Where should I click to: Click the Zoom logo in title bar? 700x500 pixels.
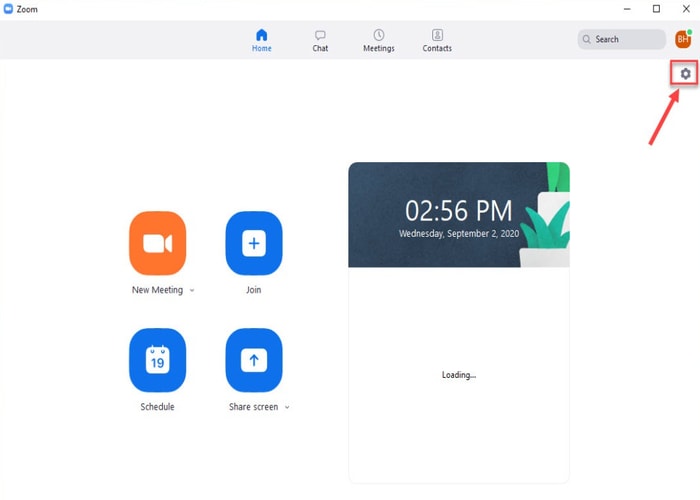pyautogui.click(x=8, y=9)
